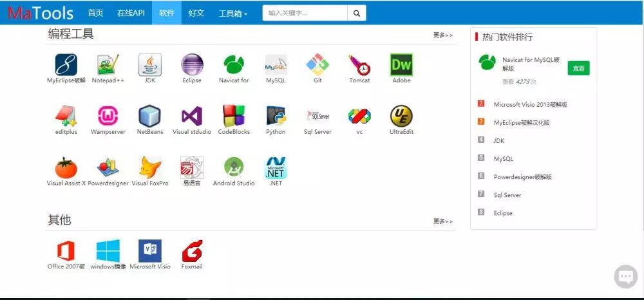Viewport: 644px width, 300px height.
Task: Click the MyEclipse破解 label under its icon
Action: tap(66, 80)
